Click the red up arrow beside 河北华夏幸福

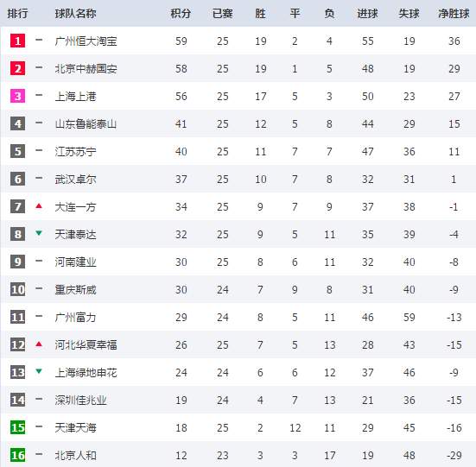tap(39, 344)
